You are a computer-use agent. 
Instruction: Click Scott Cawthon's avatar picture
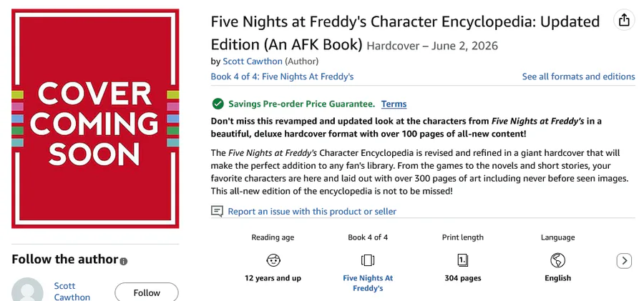27,291
